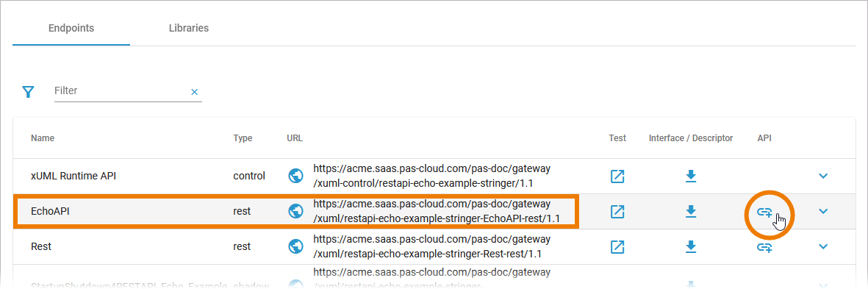Open the EchoAPI gateway URL link
Screen dimensions: 868x289
coord(437,211)
